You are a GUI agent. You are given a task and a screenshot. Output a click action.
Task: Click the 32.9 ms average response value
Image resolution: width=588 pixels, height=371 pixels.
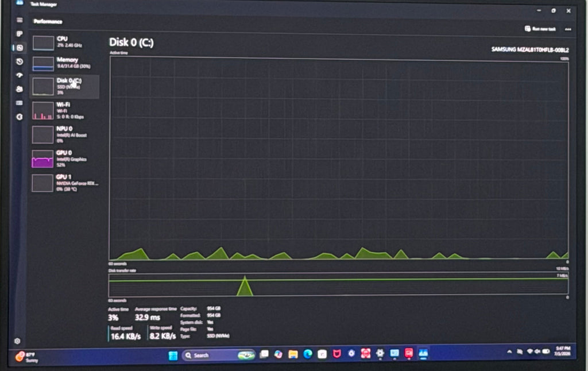(148, 318)
